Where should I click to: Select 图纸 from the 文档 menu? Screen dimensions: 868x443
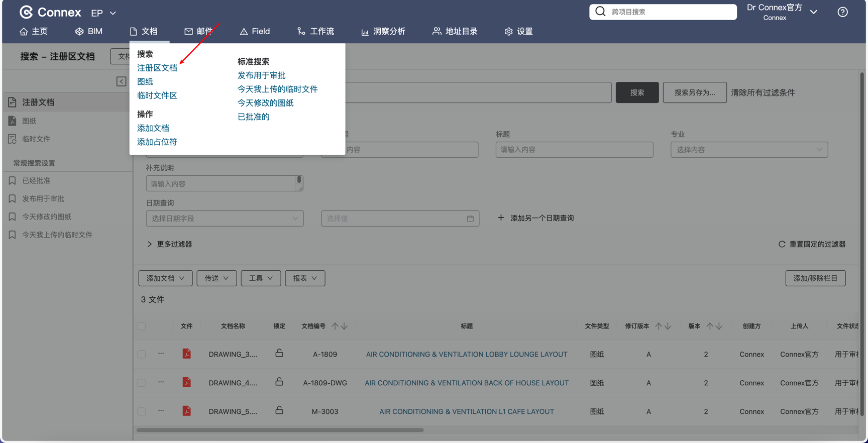pos(145,81)
